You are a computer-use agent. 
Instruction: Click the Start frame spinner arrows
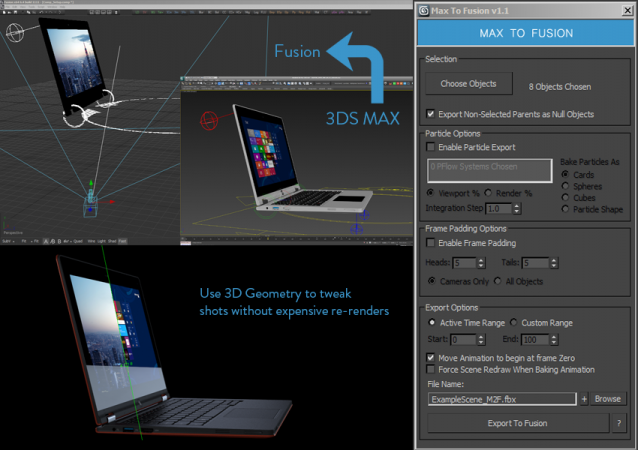click(481, 339)
